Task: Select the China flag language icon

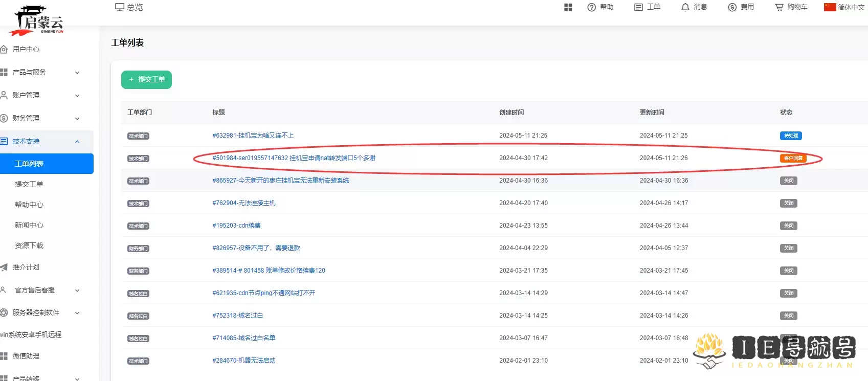Action: coord(830,7)
